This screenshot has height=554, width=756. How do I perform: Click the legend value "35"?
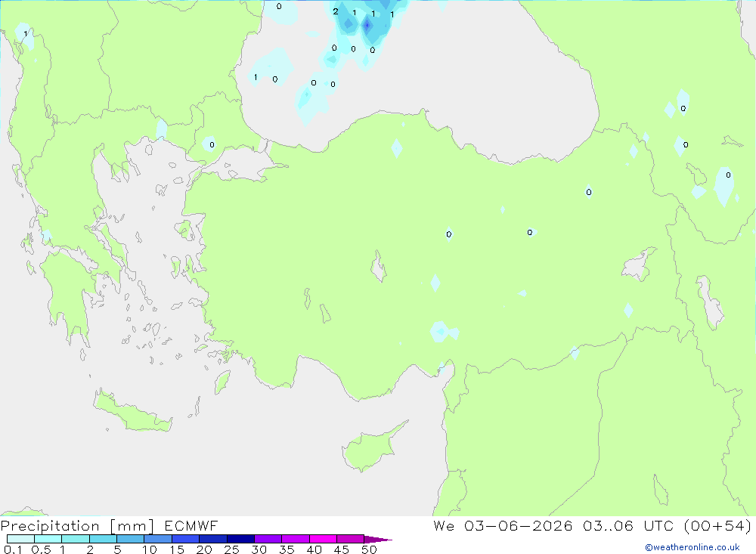point(287,549)
